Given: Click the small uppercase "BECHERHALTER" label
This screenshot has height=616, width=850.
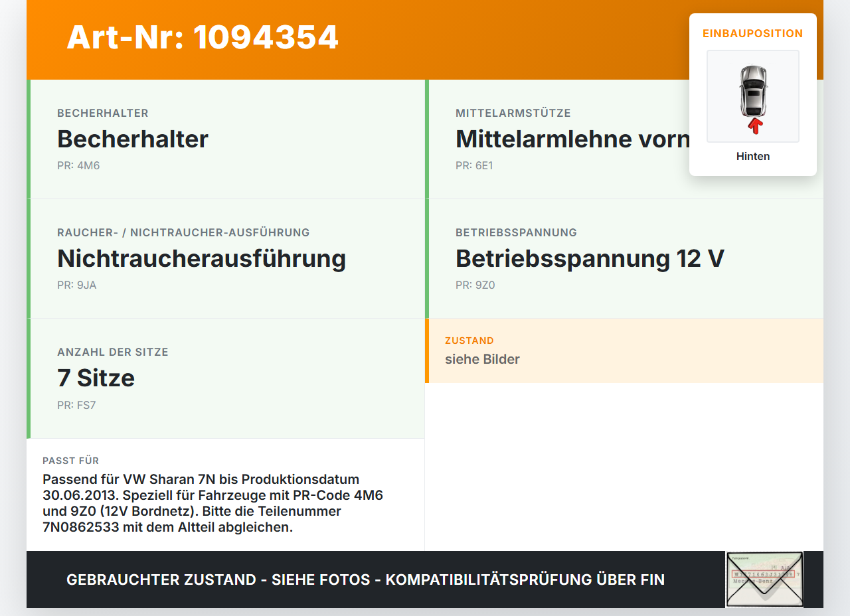Looking at the screenshot, I should (x=103, y=114).
